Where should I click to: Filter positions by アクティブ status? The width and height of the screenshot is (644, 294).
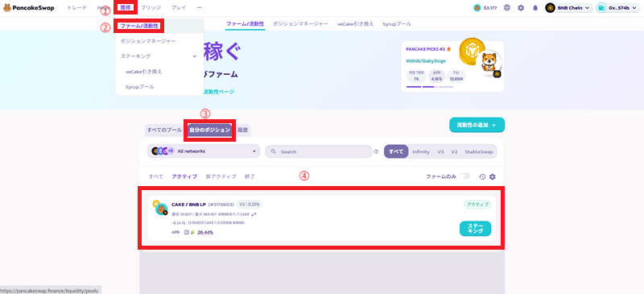point(184,177)
